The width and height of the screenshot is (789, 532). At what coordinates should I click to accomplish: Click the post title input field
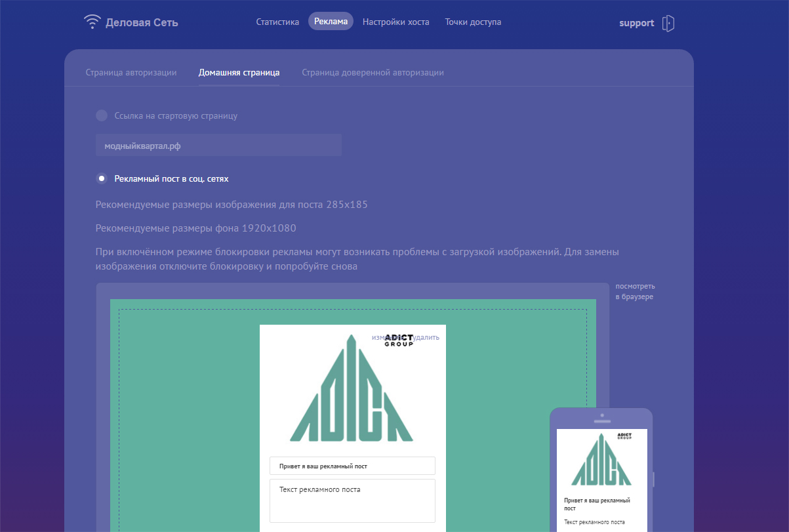click(352, 466)
